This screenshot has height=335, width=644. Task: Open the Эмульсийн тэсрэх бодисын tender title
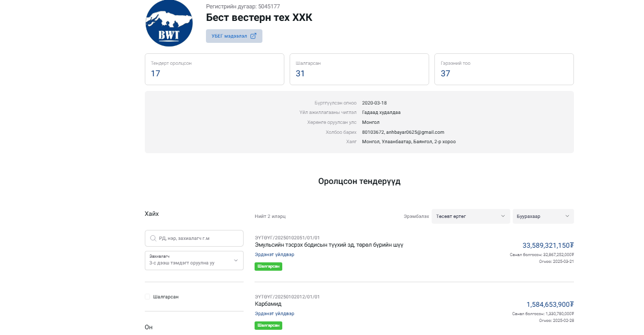coord(329,245)
